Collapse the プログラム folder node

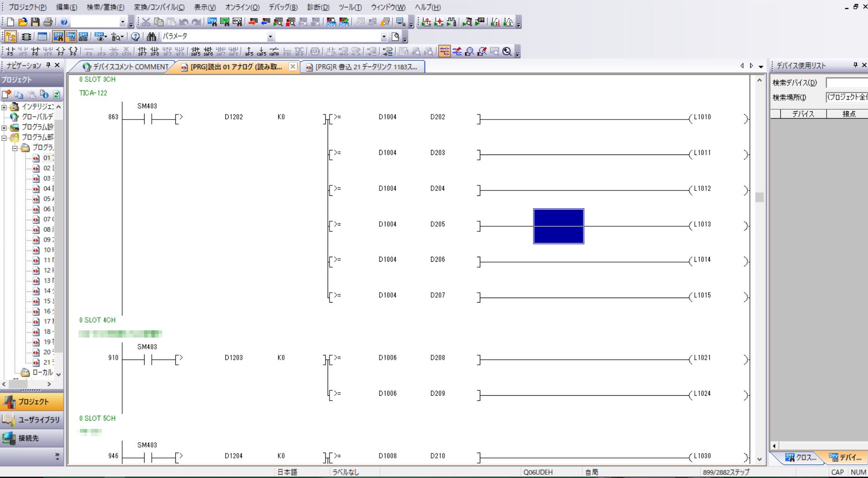pyautogui.click(x=15, y=148)
